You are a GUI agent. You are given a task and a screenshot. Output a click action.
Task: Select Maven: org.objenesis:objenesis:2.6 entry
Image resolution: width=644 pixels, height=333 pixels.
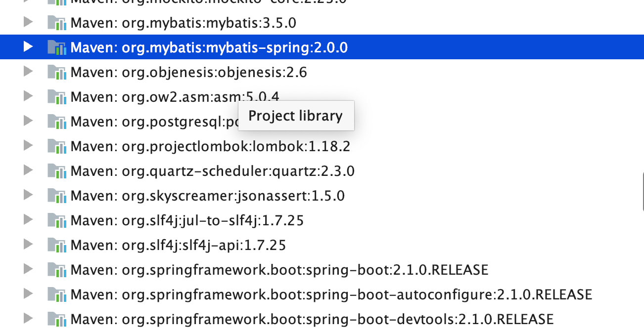[188, 73]
